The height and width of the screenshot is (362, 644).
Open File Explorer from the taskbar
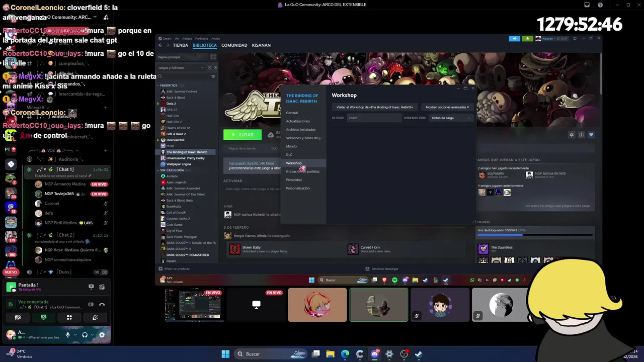click(331, 354)
